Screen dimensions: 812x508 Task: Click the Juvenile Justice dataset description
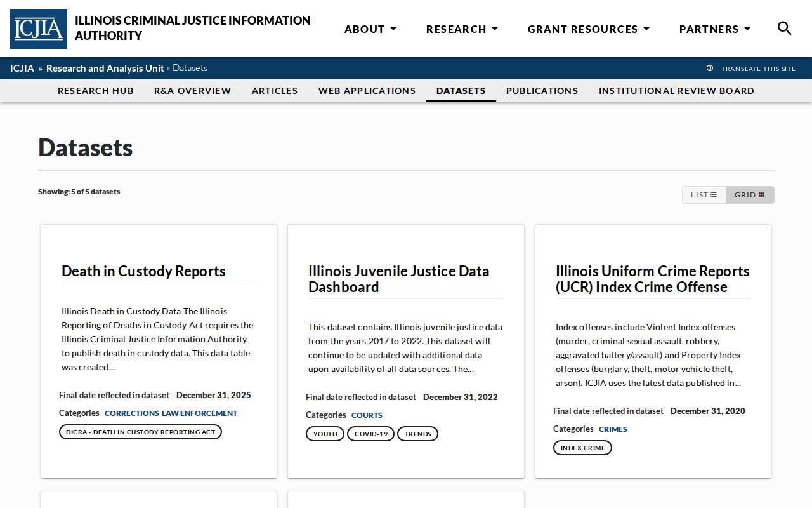coord(405,348)
